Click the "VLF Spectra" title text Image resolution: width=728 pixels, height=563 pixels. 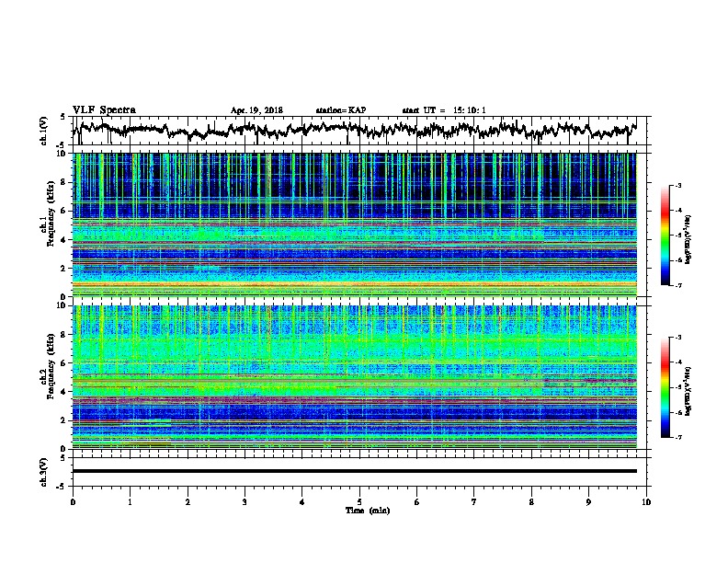coord(104,110)
